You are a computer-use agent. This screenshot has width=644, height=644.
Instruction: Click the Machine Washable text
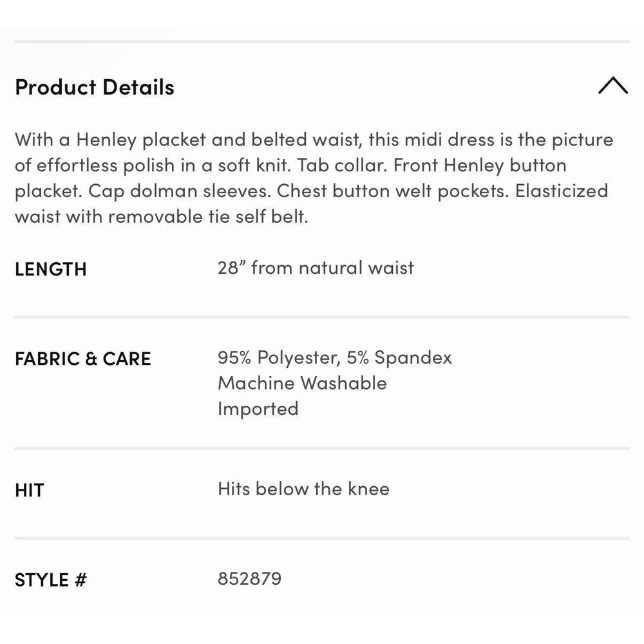302,383
